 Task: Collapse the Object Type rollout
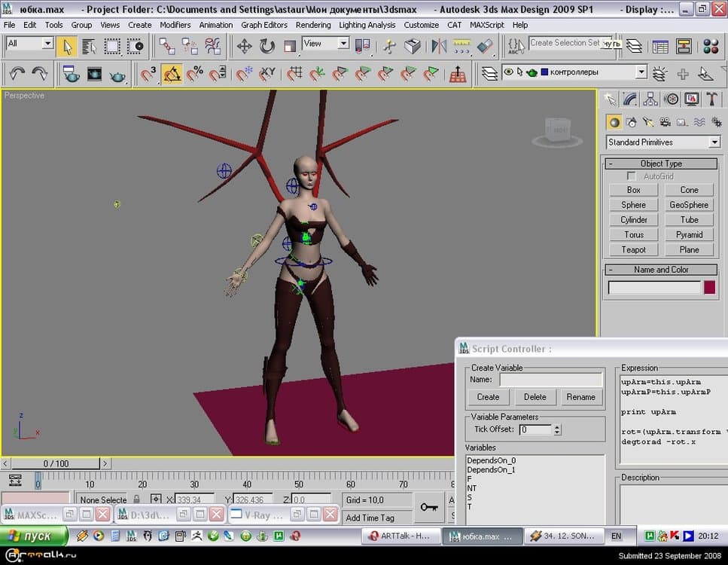[x=661, y=163]
